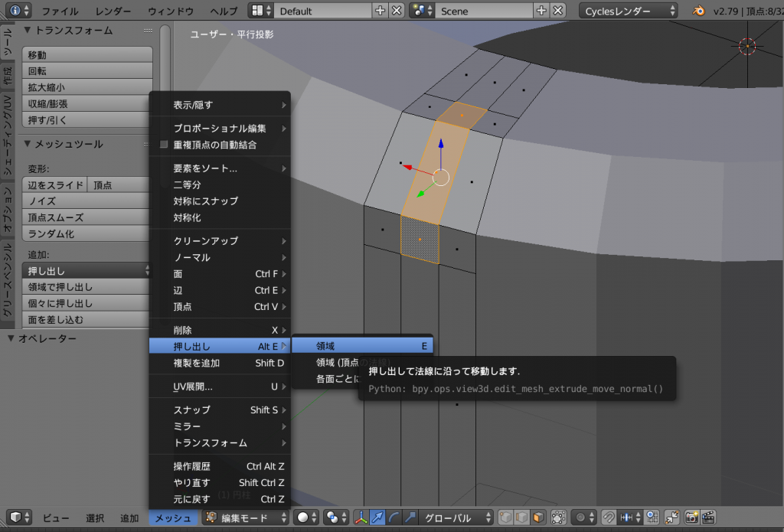The height and width of the screenshot is (532, 784).
Task: Click the delete Scene X icon
Action: click(558, 11)
